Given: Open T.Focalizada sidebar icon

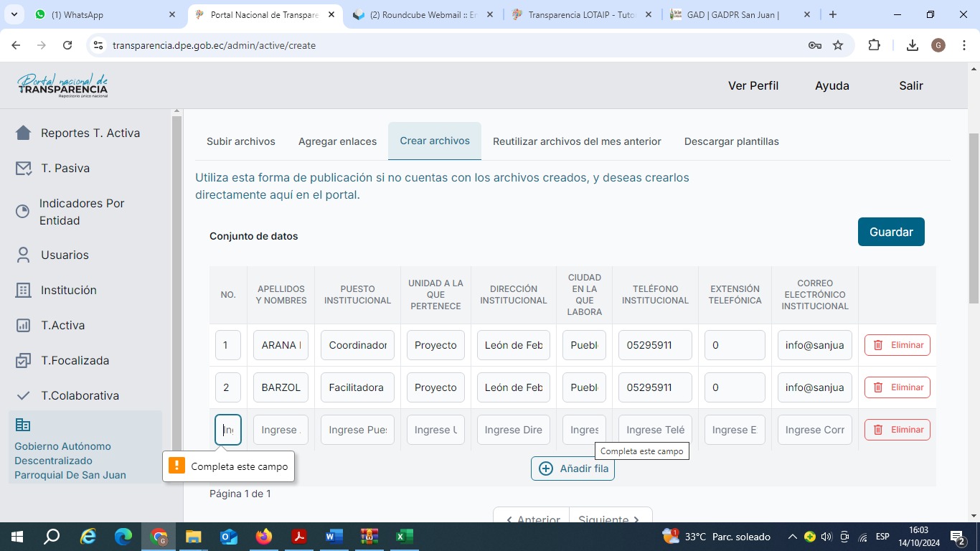Looking at the screenshot, I should pyautogui.click(x=24, y=360).
